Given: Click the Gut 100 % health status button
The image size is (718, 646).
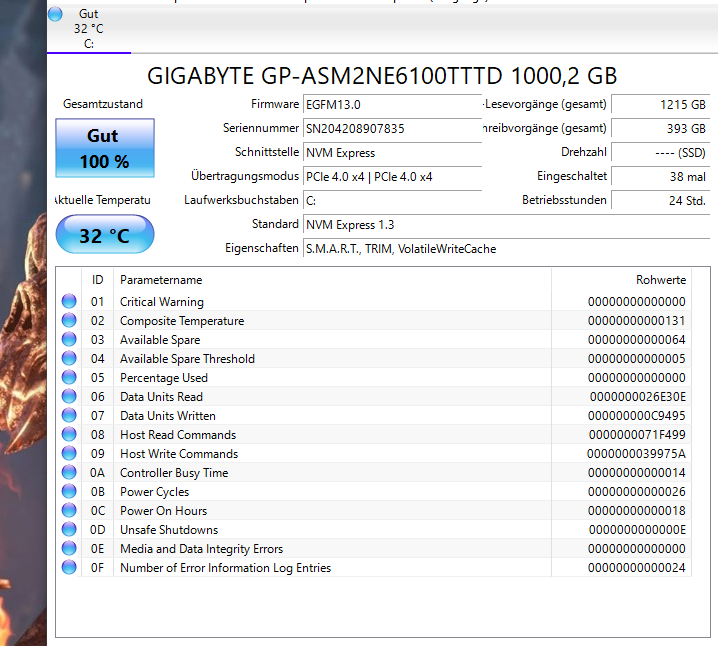Looking at the screenshot, I should click(105, 148).
